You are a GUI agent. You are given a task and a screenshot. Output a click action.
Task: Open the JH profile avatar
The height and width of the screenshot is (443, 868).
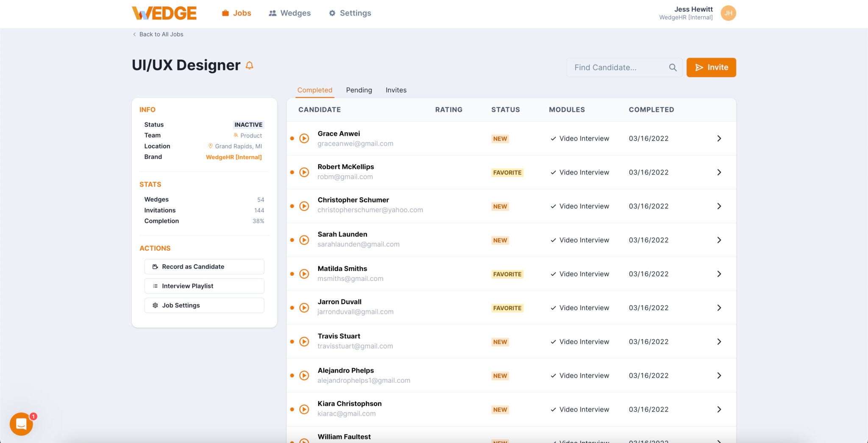[728, 13]
